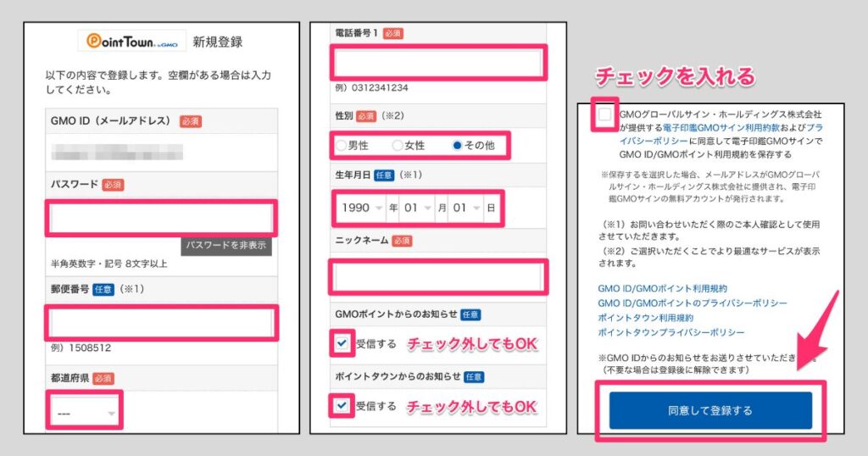Screen dimensions: 868x456
Task: Click the 電話番号1 phone number field
Action: click(x=438, y=63)
